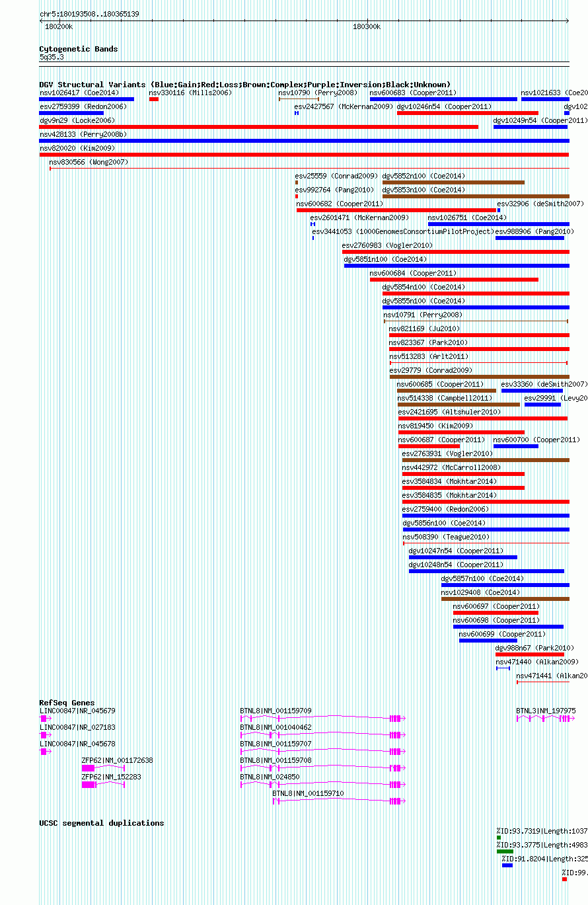Click the blue nsv600700 (Cooper2011) bar
The height and width of the screenshot is (905, 588).
516,446
